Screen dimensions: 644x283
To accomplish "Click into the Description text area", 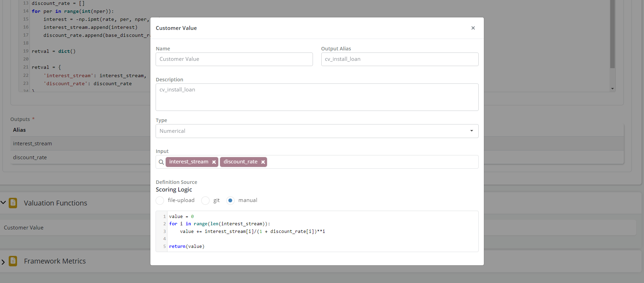I will (317, 97).
